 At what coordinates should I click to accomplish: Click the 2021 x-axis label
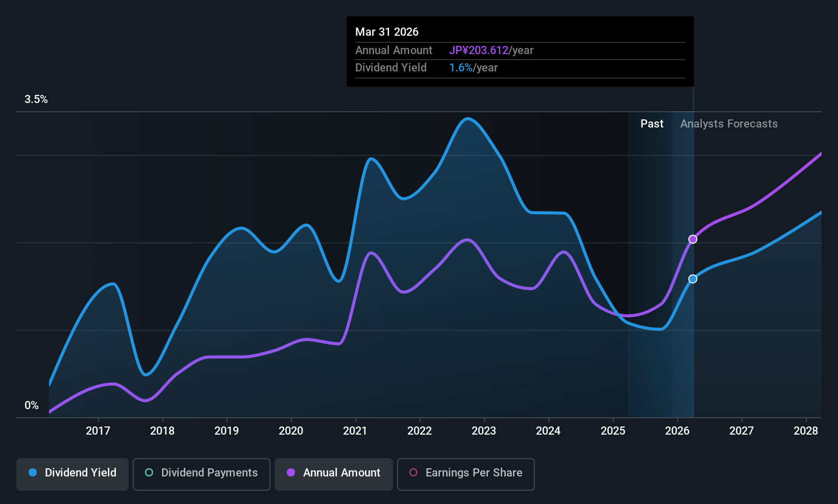355,431
